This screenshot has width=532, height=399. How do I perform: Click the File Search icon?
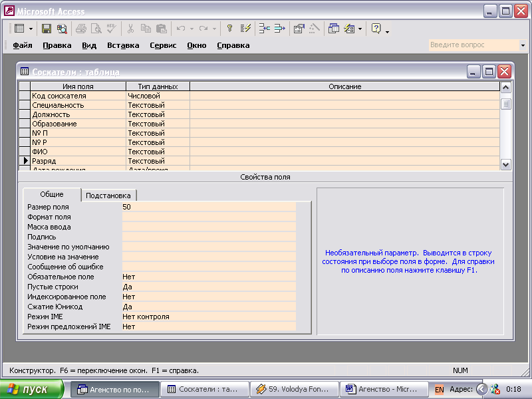(x=62, y=29)
